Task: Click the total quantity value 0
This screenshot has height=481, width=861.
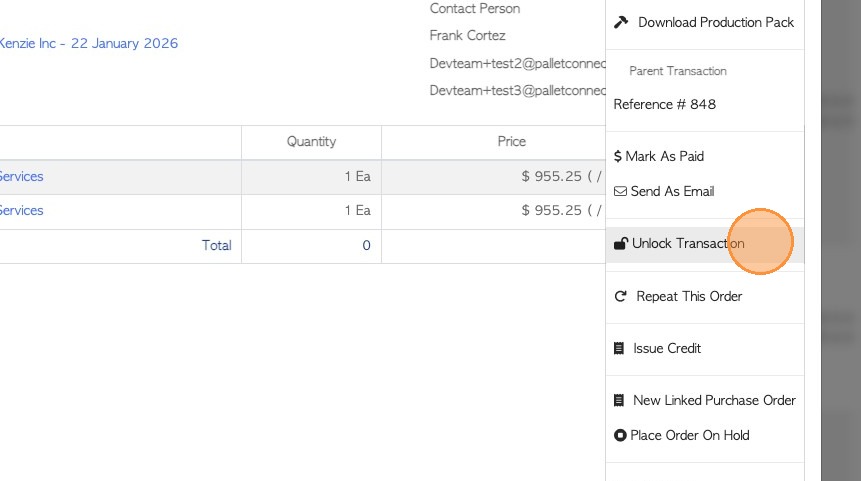Action: click(366, 245)
